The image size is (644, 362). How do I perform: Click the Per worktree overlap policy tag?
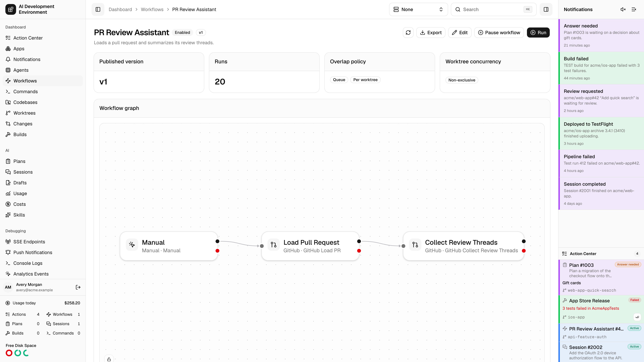[365, 80]
